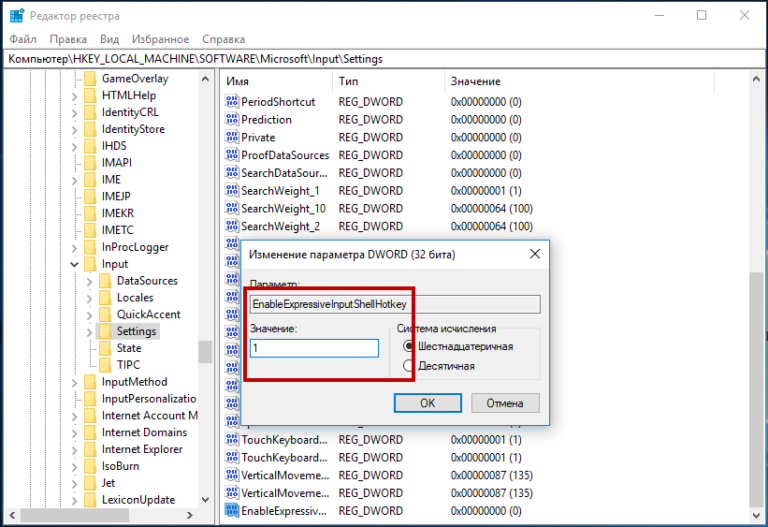The image size is (768, 527).
Task: Click the GameOverlay folder icon
Action: pyautogui.click(x=89, y=78)
